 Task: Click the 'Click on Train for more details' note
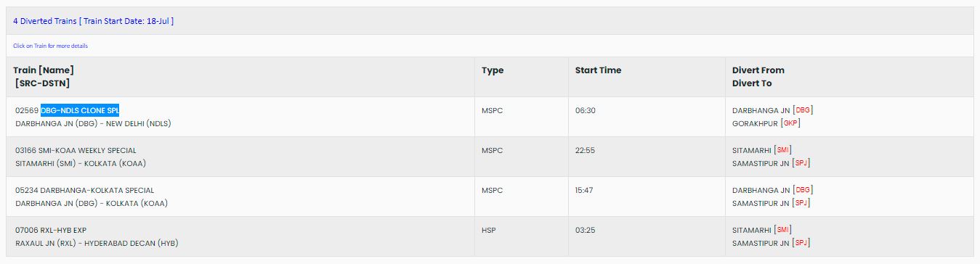click(x=50, y=46)
